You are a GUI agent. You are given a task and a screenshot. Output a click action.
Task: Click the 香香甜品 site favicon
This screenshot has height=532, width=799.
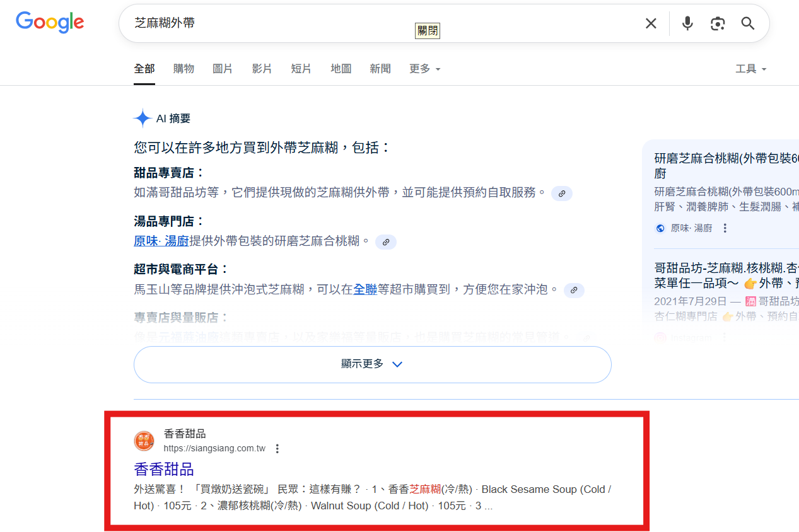[144, 441]
